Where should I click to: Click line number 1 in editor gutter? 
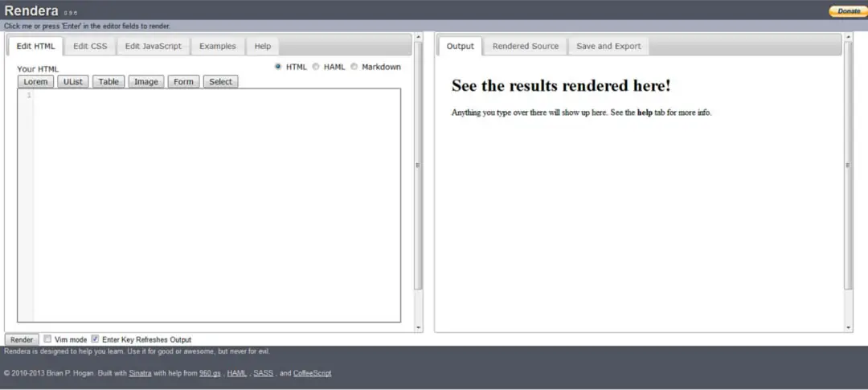30,95
